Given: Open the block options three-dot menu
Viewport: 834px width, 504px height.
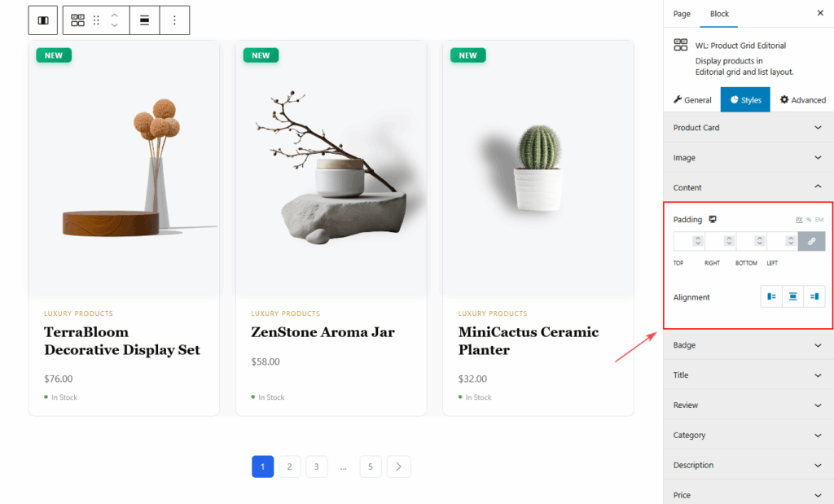Looking at the screenshot, I should click(174, 20).
